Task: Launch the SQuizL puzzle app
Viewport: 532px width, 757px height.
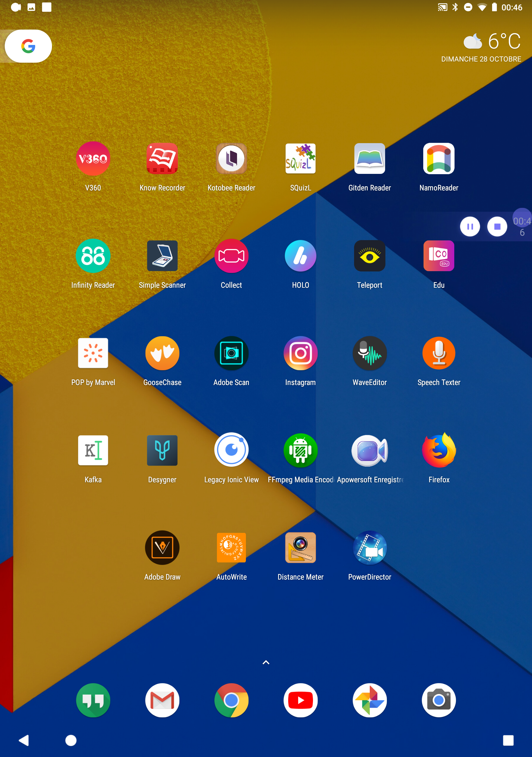Action: [300, 158]
